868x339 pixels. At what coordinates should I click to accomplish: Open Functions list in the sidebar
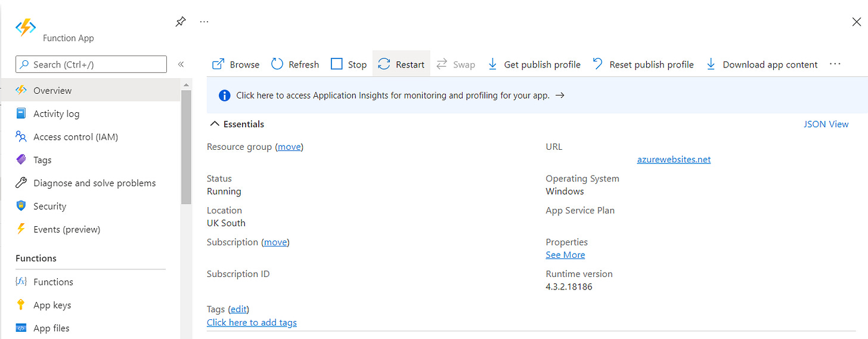pyautogui.click(x=90, y=282)
